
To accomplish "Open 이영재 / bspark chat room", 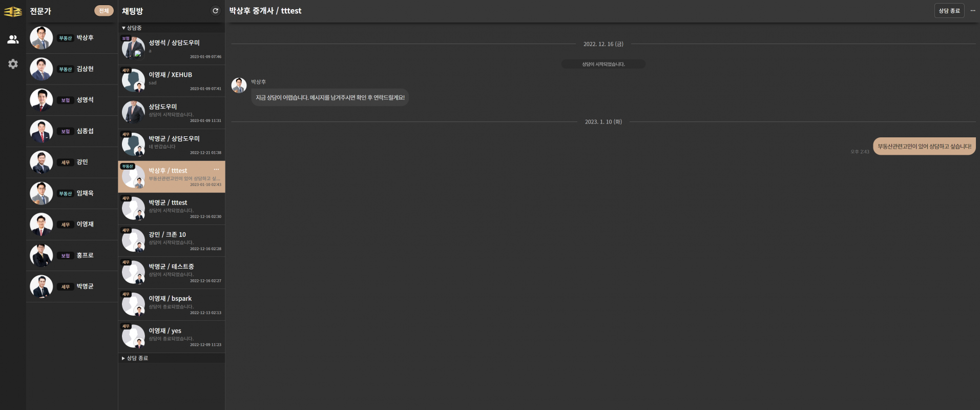I will (172, 304).
